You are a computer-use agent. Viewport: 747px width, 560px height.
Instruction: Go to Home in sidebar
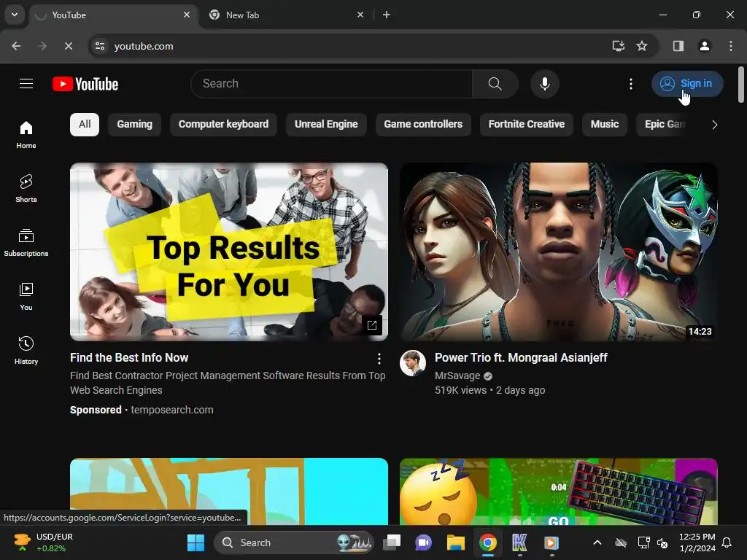point(26,135)
